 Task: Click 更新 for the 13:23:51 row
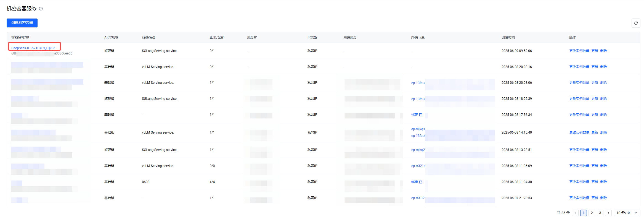coord(595,150)
